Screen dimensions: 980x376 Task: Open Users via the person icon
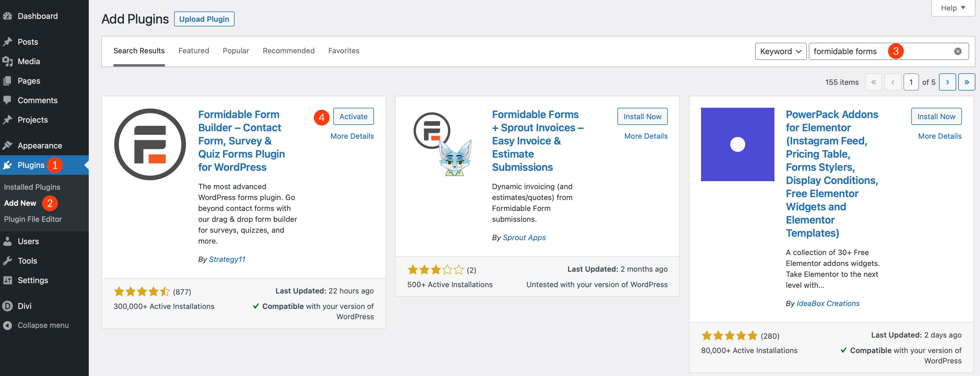click(x=8, y=241)
